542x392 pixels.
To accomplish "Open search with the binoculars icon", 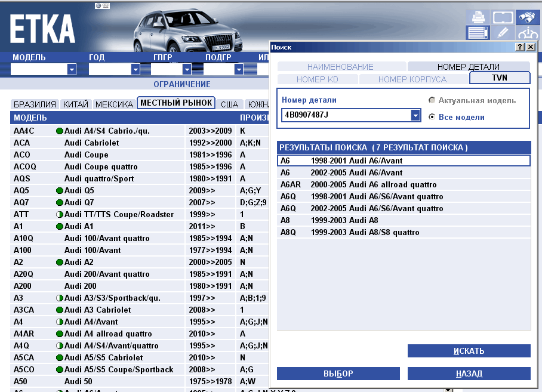I will pos(528,17).
